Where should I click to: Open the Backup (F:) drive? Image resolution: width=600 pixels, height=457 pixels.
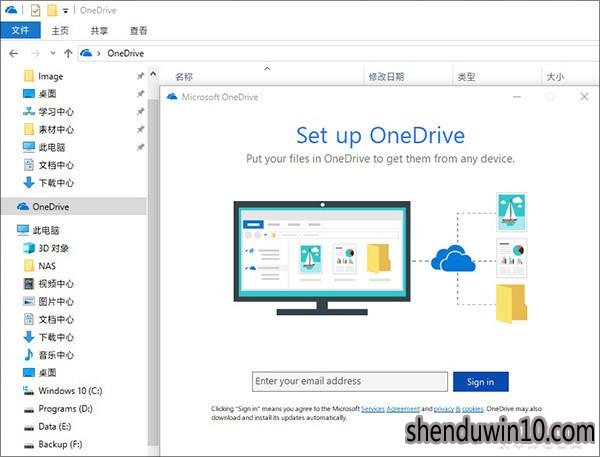click(60, 444)
